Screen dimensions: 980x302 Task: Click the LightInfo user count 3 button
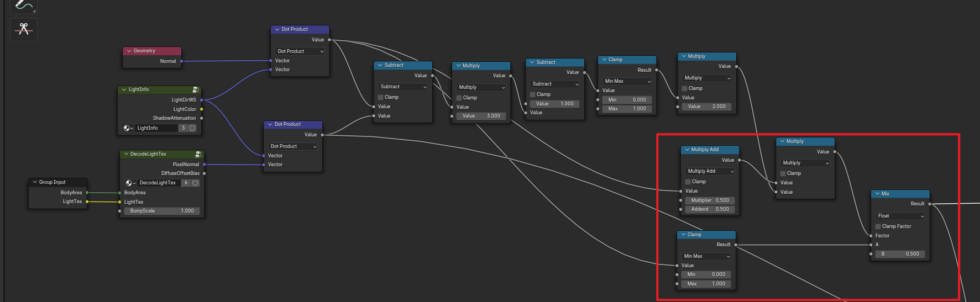[x=183, y=128]
